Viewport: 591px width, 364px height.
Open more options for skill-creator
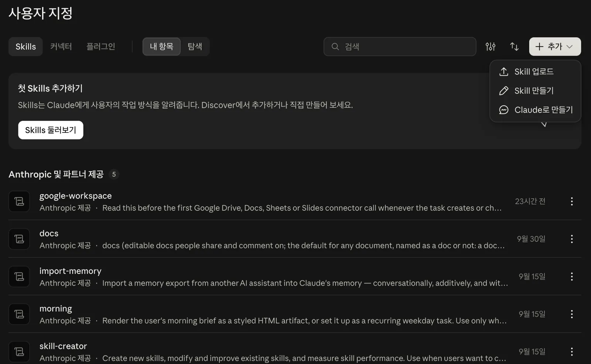point(571,352)
